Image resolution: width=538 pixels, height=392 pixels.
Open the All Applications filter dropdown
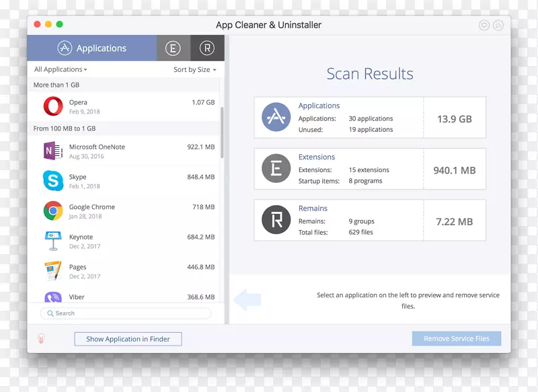click(x=61, y=69)
